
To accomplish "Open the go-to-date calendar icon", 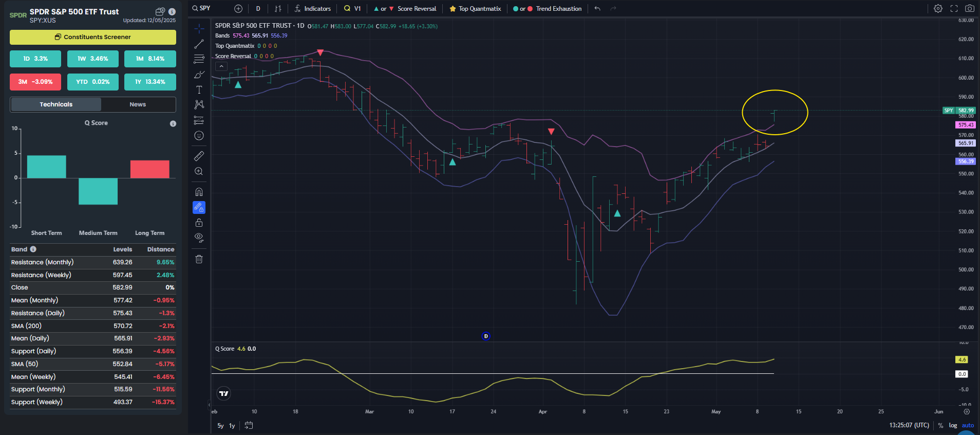I will (249, 425).
